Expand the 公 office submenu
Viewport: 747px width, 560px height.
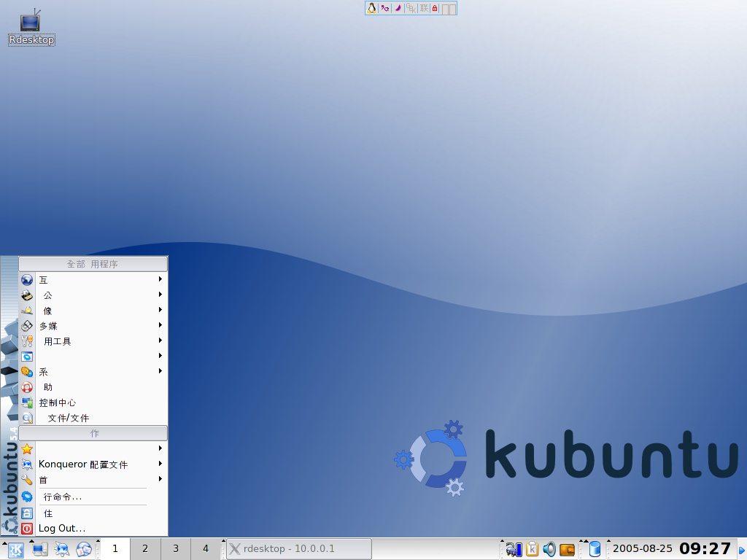93,295
